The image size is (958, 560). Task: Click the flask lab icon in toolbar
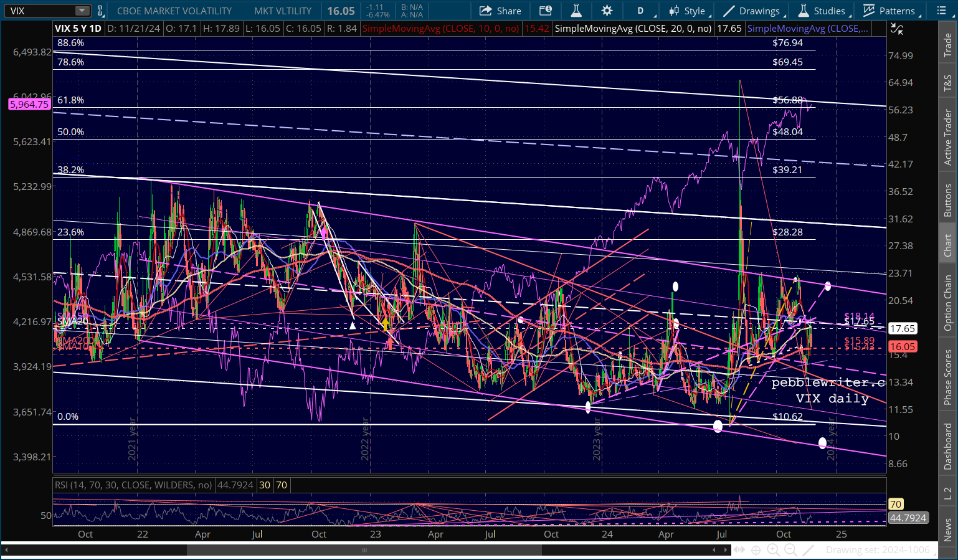pyautogui.click(x=576, y=11)
